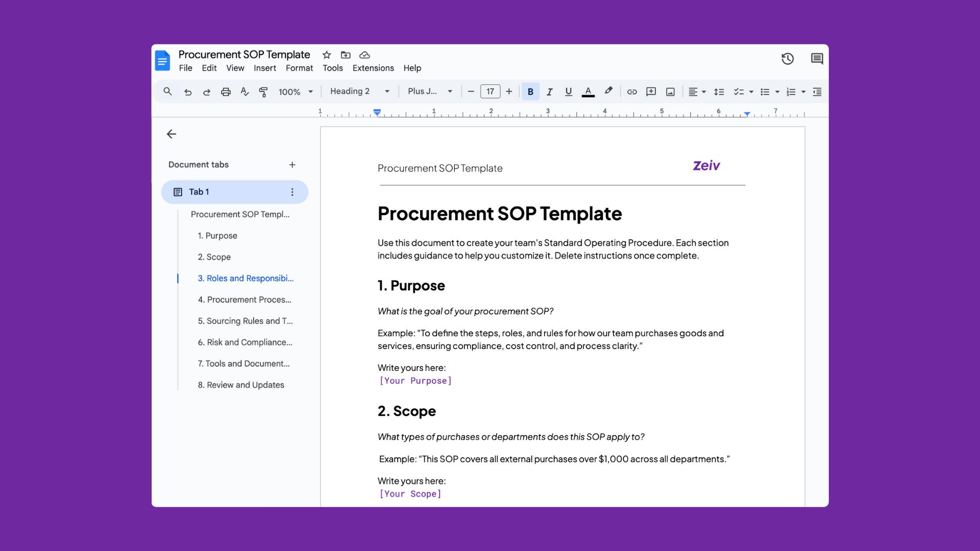Select Roles and Responsibilities in the outline
980x551 pixels.
click(x=245, y=278)
